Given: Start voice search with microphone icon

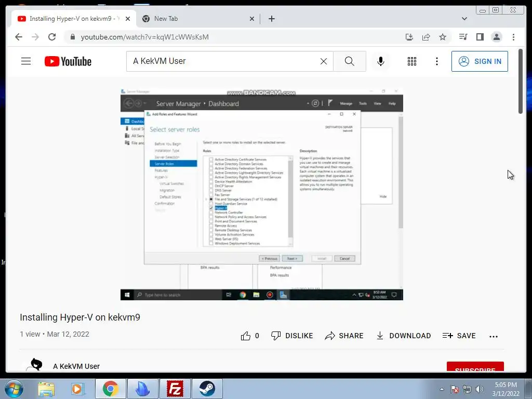Looking at the screenshot, I should point(381,61).
